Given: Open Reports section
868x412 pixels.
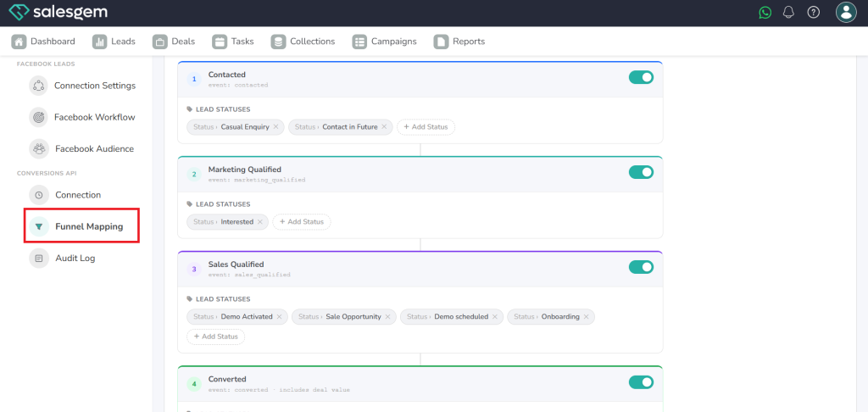Looking at the screenshot, I should [x=459, y=42].
